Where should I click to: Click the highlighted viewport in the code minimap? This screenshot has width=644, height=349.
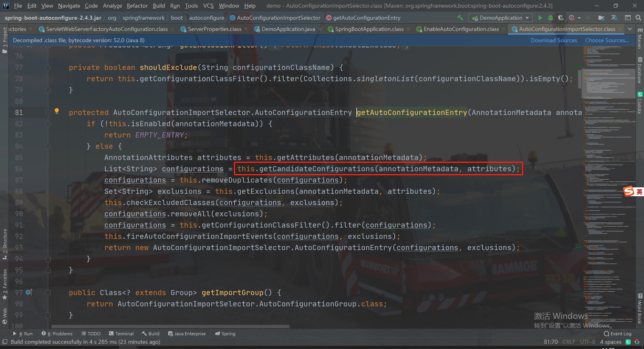point(609,84)
